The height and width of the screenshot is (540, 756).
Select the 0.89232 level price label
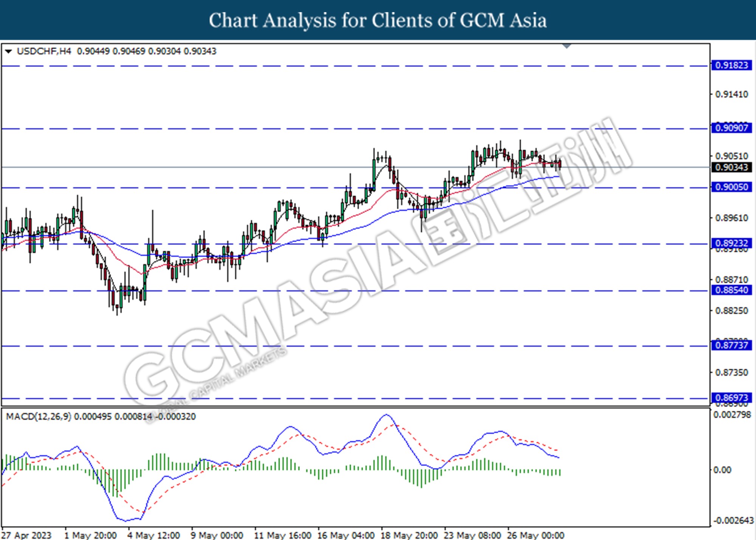(x=731, y=243)
